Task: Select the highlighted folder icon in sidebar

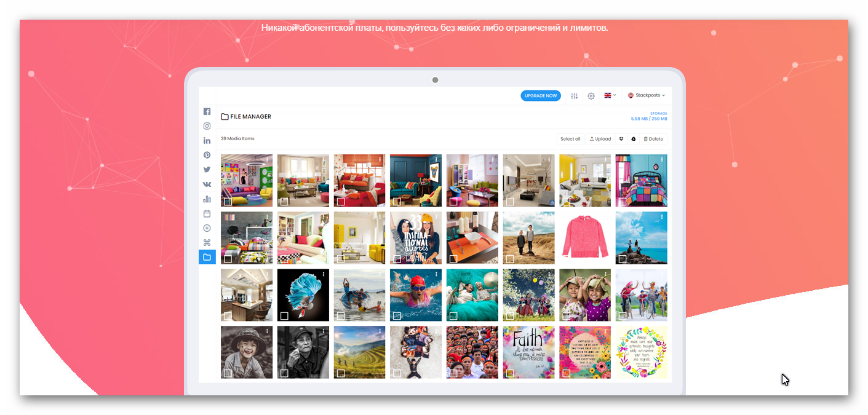Action: pyautogui.click(x=207, y=257)
